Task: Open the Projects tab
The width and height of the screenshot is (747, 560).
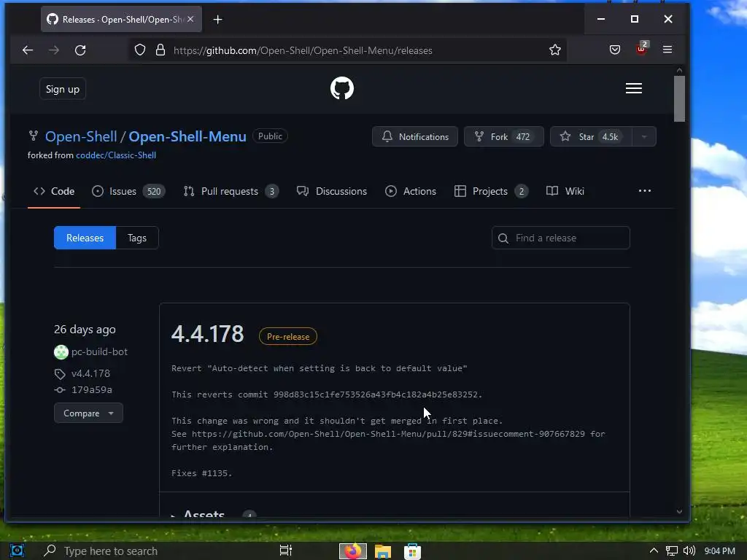Action: click(x=491, y=192)
